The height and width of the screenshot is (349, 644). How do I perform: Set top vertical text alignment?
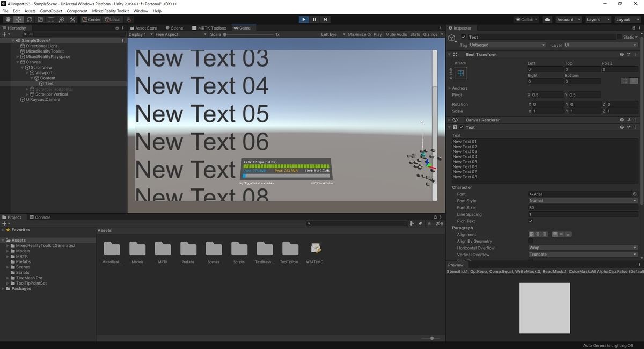[x=555, y=235]
